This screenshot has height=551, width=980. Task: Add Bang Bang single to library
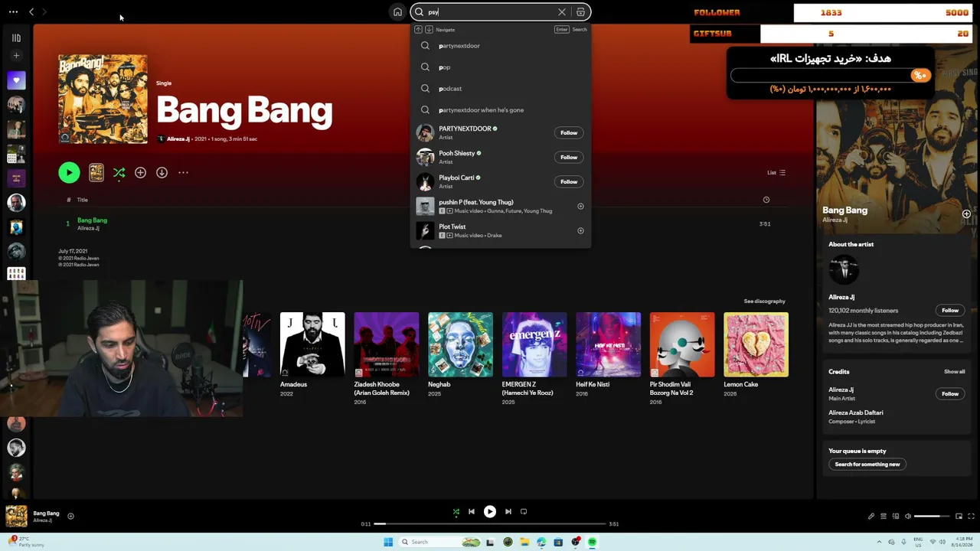[x=140, y=173]
